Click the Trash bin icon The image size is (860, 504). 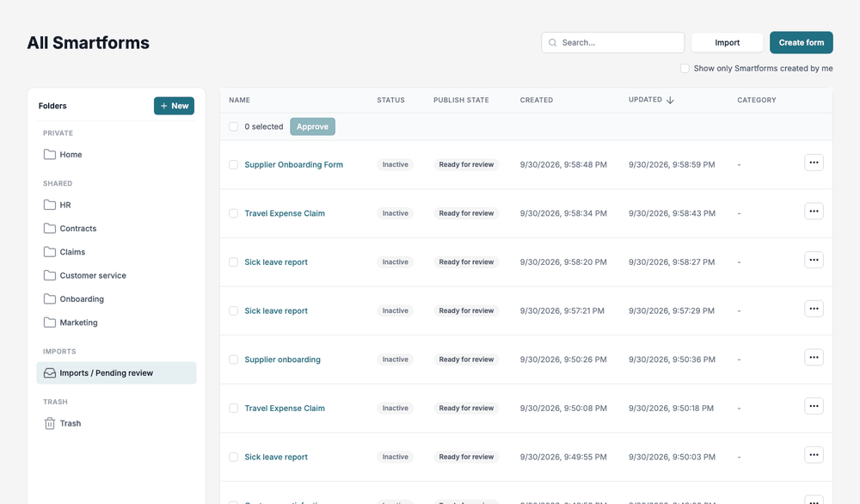[x=49, y=423]
